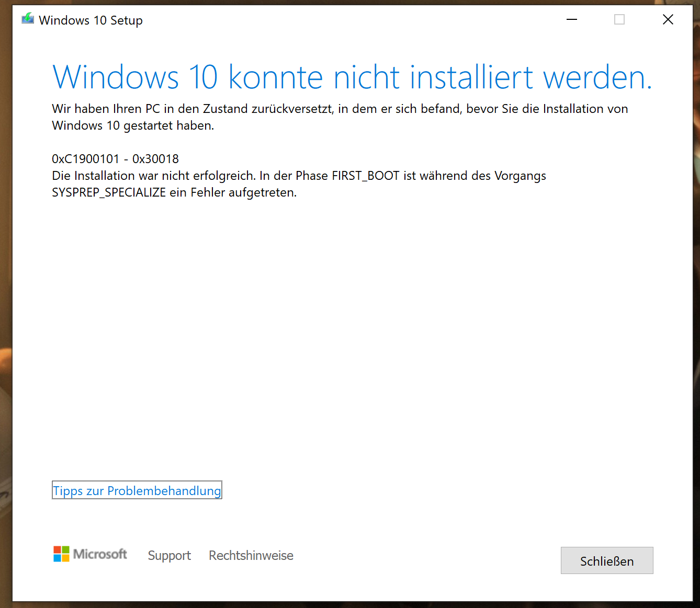Click "Die Installation war nicht erfolgreich" sentence

coord(154,176)
